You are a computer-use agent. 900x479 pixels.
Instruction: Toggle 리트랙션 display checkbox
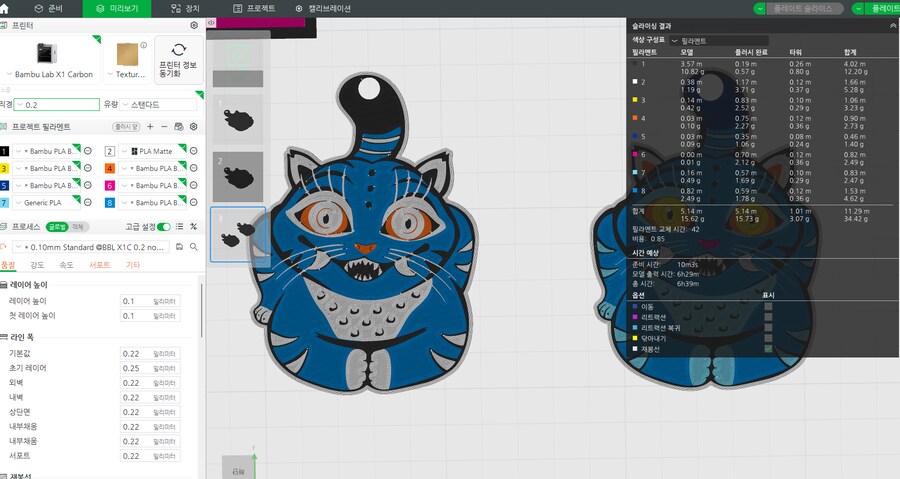pos(768,317)
